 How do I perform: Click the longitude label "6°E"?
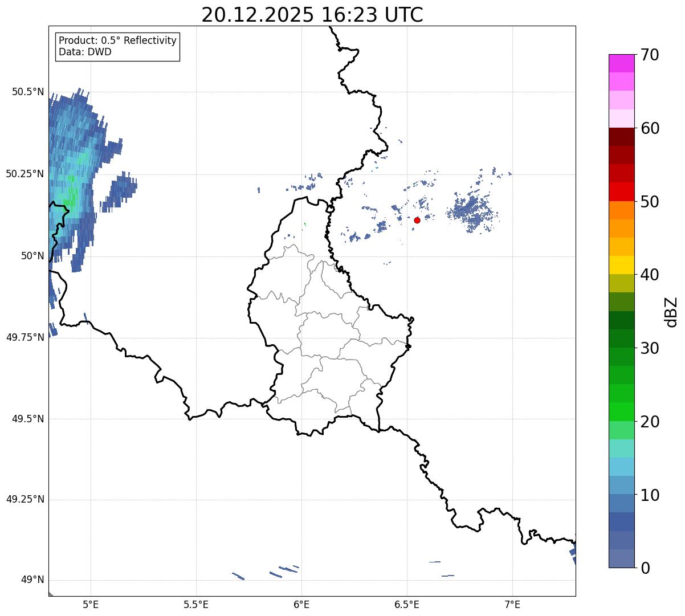(301, 604)
